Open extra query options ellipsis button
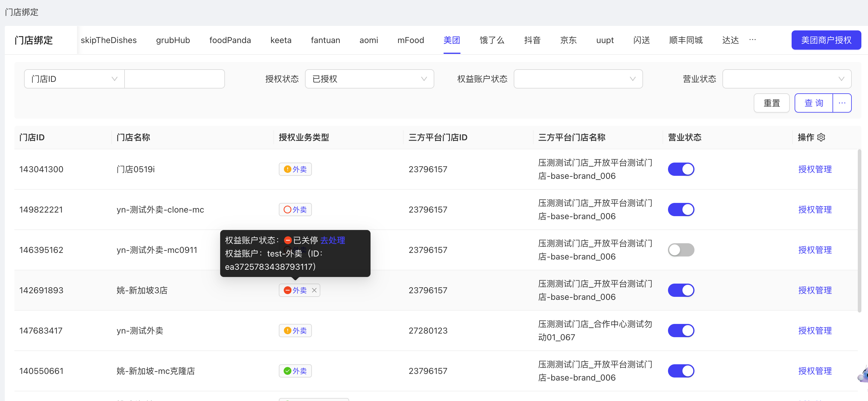The height and width of the screenshot is (401, 868). click(842, 103)
